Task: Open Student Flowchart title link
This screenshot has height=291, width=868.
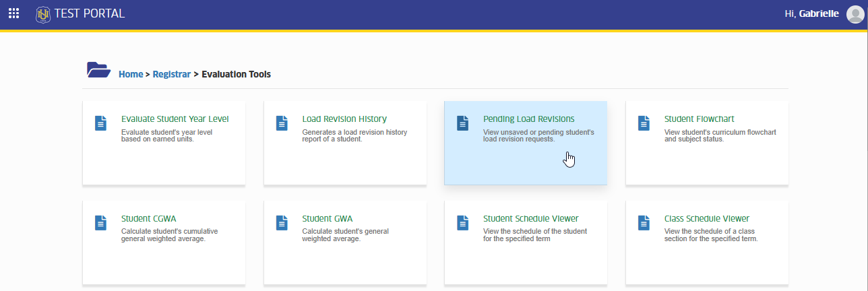Action: [x=700, y=119]
